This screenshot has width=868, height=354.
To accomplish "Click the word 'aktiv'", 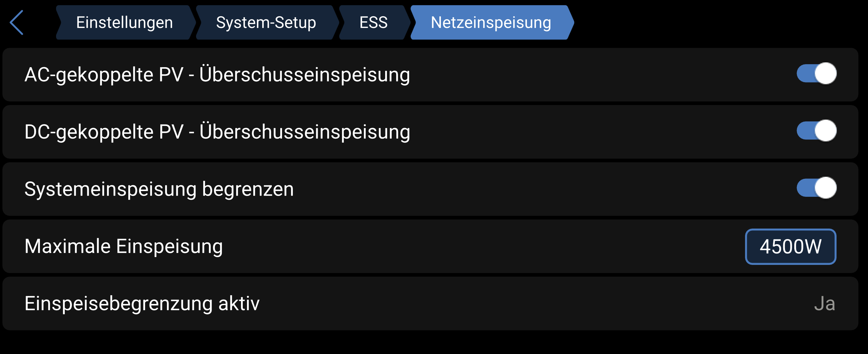I will pyautogui.click(x=239, y=303).
